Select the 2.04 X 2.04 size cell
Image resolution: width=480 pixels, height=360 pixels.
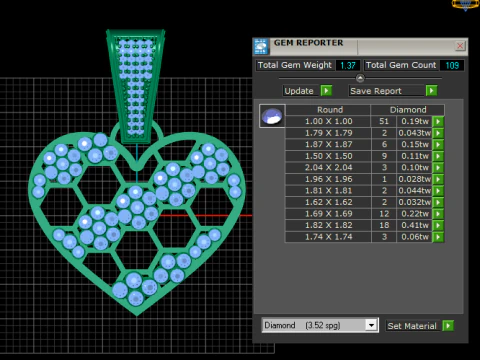[328, 167]
